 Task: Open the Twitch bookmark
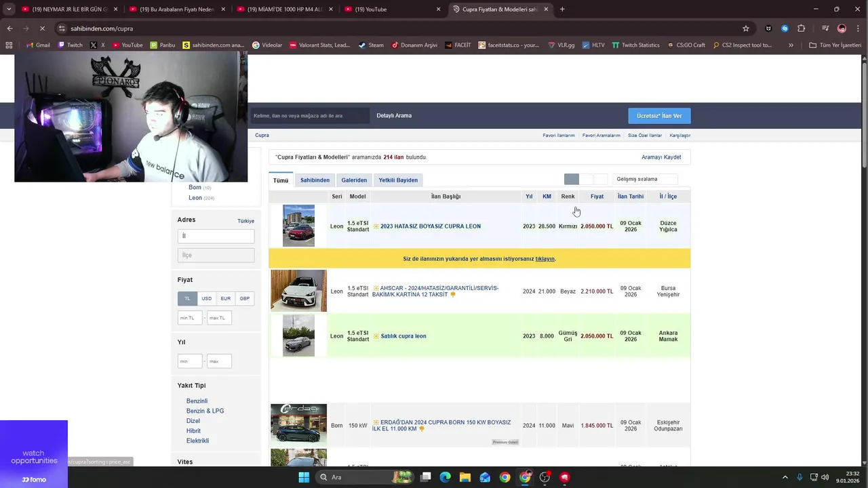[x=70, y=45]
